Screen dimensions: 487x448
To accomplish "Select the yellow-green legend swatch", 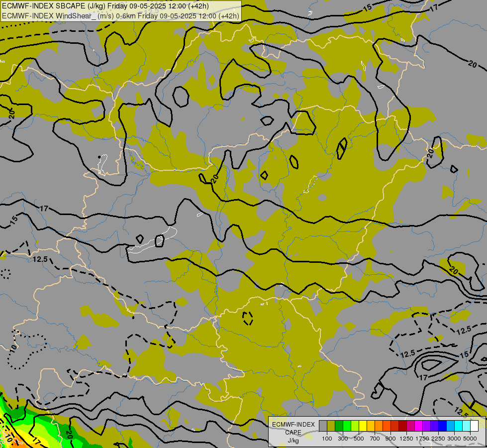I will coord(355,426).
